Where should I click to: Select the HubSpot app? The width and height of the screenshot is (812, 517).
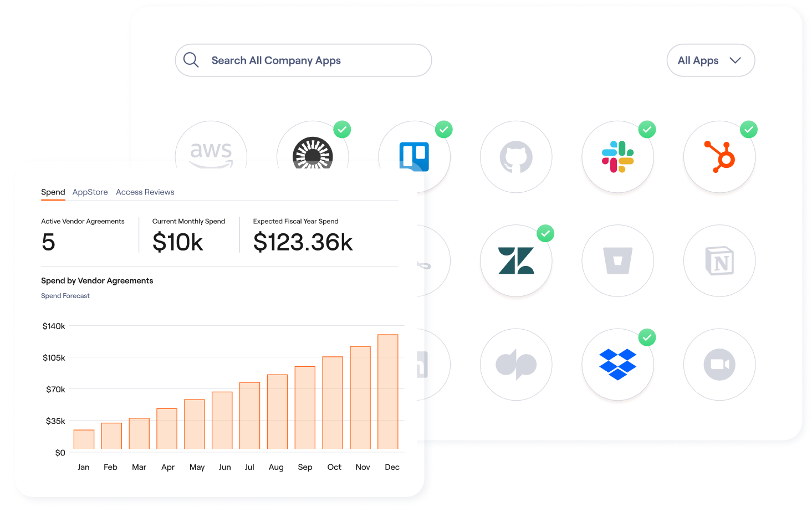tap(719, 157)
